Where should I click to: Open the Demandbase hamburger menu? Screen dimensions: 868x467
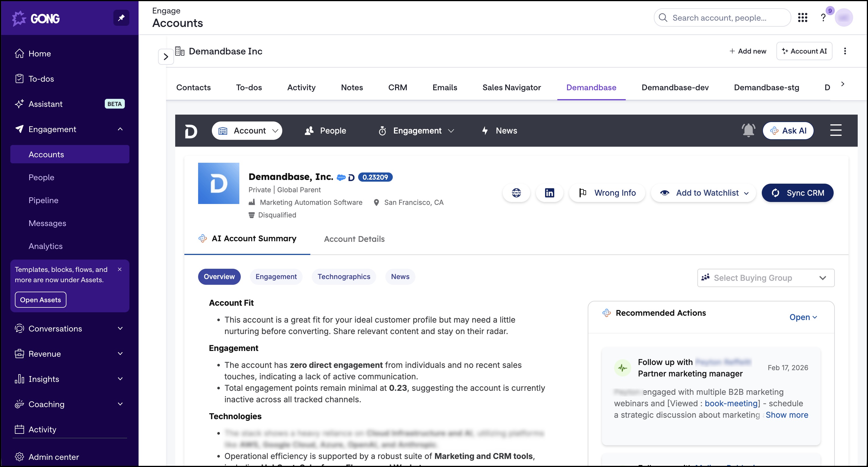pyautogui.click(x=836, y=130)
